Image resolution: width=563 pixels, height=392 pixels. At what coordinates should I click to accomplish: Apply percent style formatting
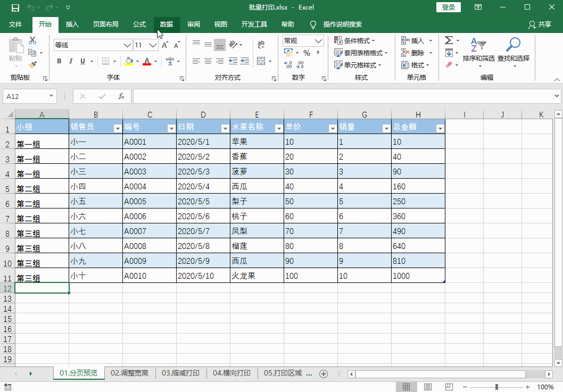(307, 53)
